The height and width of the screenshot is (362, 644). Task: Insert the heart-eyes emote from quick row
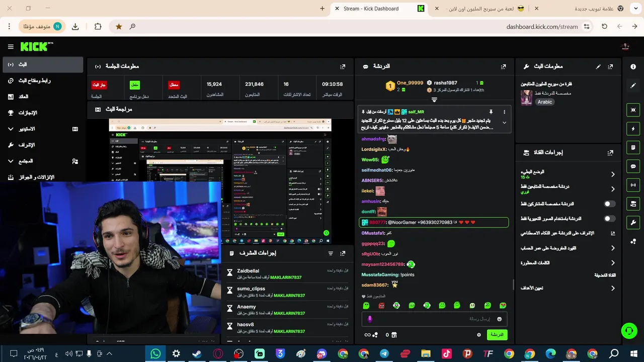coord(503,305)
